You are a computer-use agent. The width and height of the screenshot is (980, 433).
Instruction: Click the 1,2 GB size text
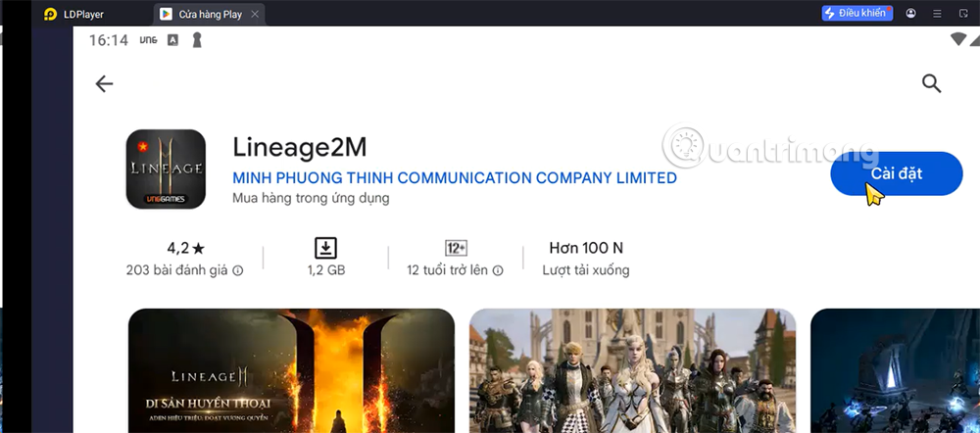325,270
